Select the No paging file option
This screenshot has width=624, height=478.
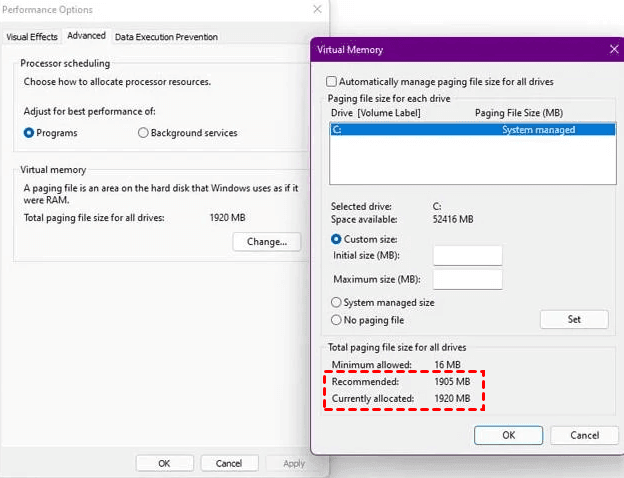tap(336, 320)
